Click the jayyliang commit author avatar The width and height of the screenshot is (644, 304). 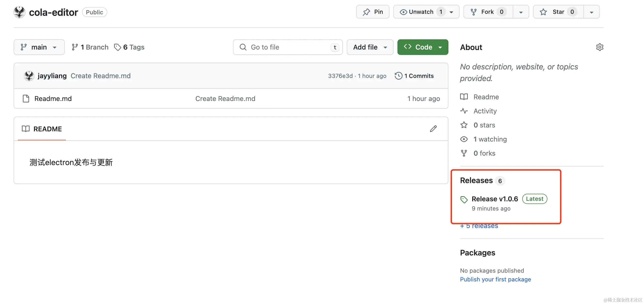29,76
